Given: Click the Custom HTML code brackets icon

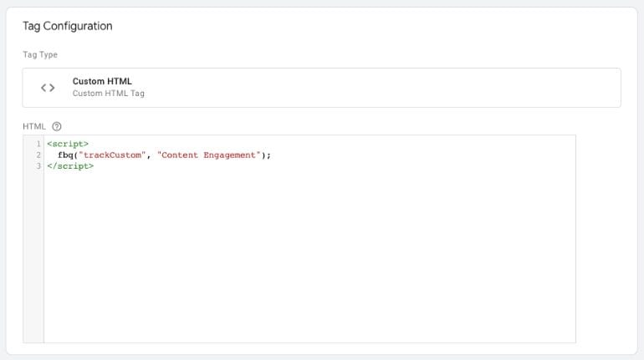Looking at the screenshot, I should (x=48, y=87).
